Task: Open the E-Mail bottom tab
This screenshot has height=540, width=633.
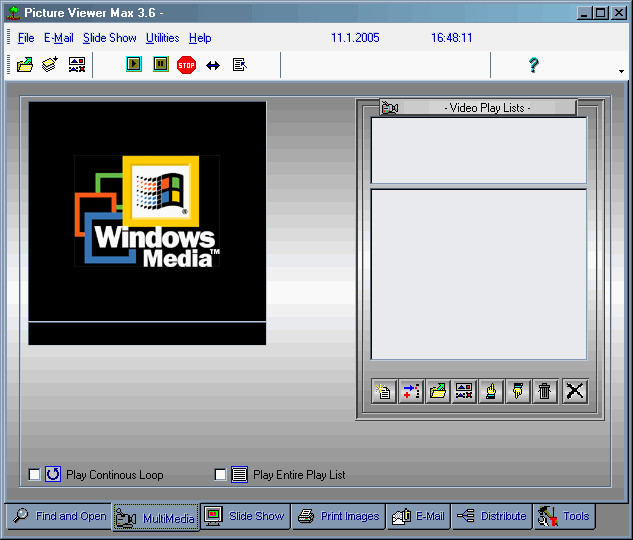Action: pyautogui.click(x=418, y=516)
